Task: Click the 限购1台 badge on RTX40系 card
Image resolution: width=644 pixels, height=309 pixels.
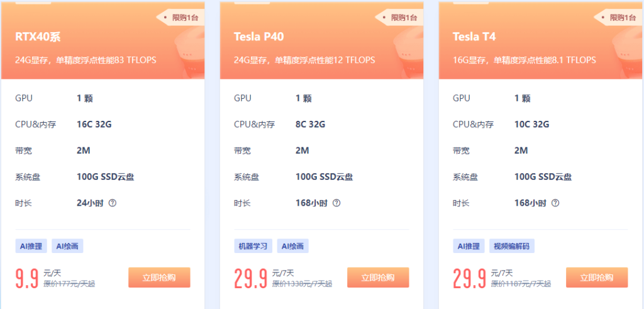Action: tap(180, 18)
